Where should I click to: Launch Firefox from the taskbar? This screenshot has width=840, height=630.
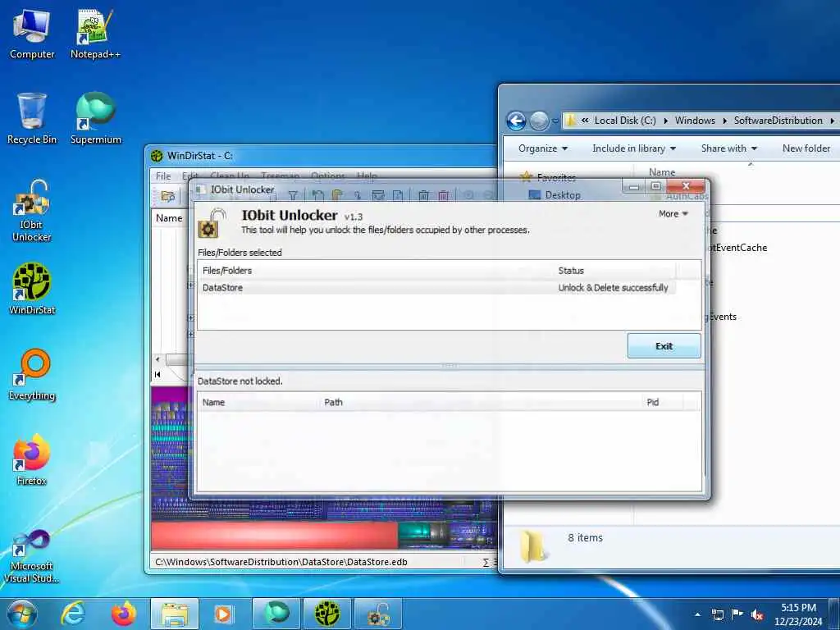pyautogui.click(x=123, y=614)
